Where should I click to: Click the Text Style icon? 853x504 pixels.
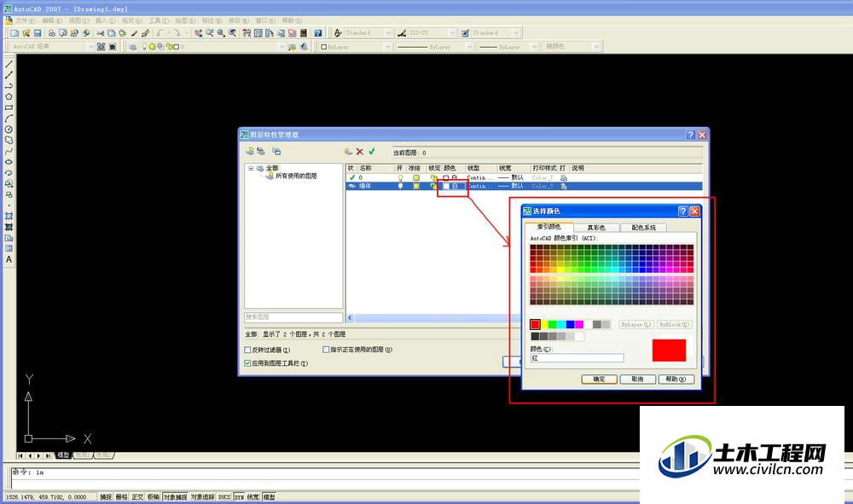338,33
